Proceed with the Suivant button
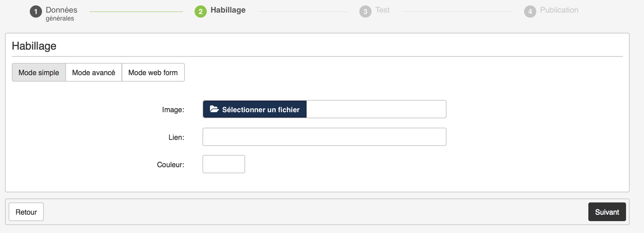The width and height of the screenshot is (644, 233). [x=607, y=212]
